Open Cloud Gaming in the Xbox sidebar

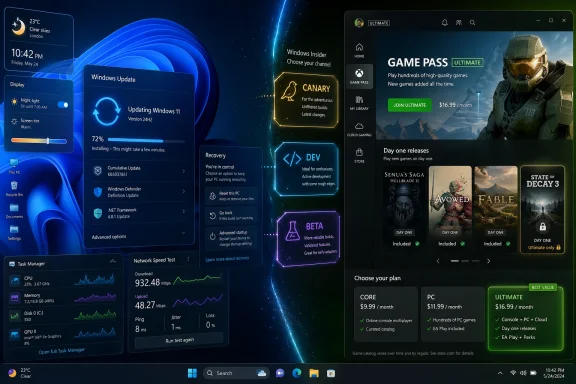click(x=359, y=129)
